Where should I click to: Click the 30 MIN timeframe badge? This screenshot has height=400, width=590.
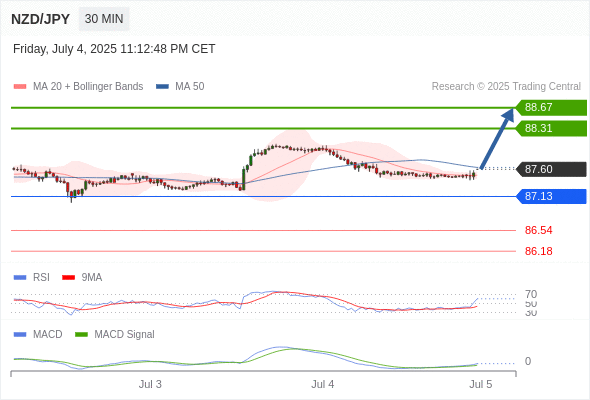click(104, 19)
